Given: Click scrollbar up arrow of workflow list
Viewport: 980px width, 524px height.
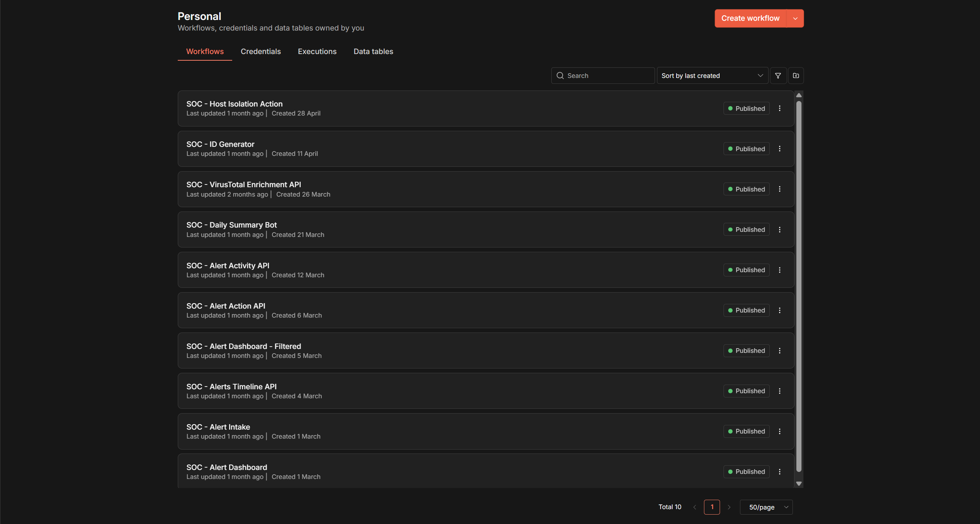Looking at the screenshot, I should [x=799, y=95].
